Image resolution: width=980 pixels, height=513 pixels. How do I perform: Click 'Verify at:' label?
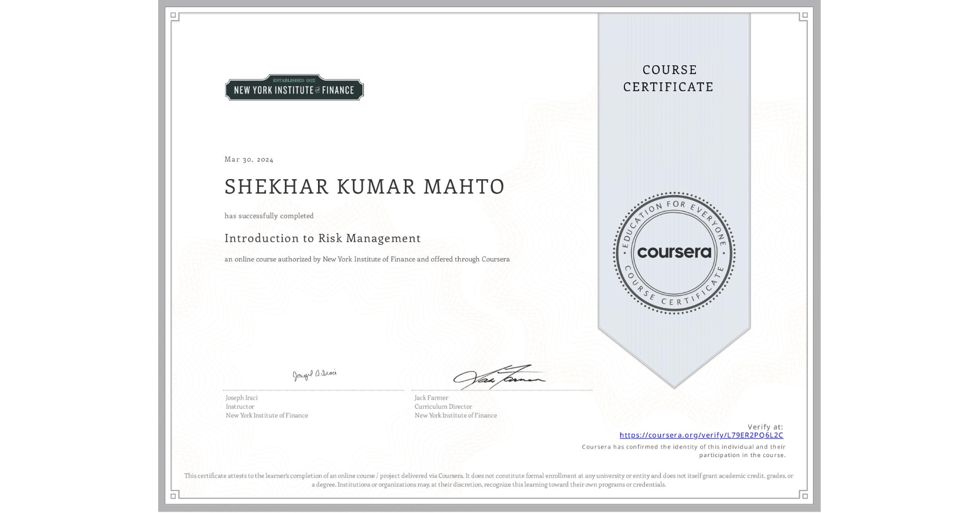click(x=765, y=427)
